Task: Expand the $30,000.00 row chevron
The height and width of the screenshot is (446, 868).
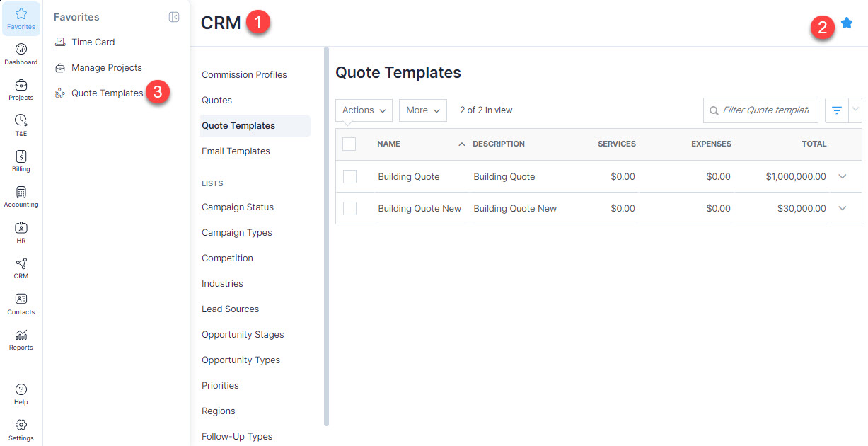Action: [842, 208]
